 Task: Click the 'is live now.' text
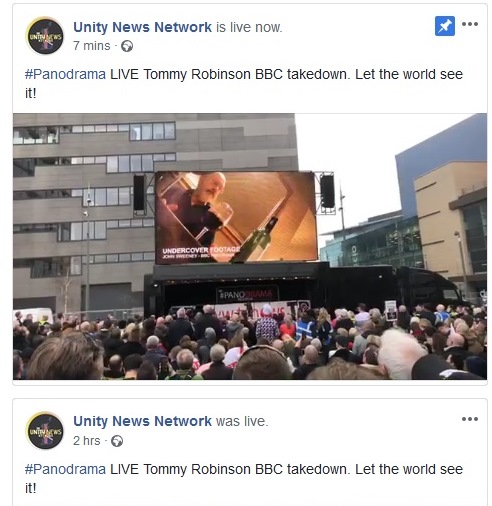tap(249, 27)
